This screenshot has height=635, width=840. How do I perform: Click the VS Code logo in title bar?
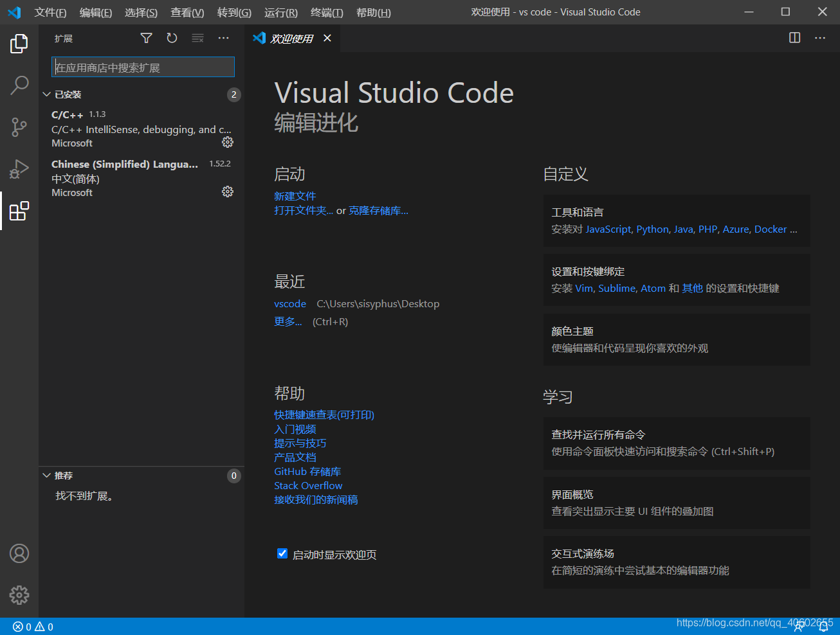tap(14, 12)
